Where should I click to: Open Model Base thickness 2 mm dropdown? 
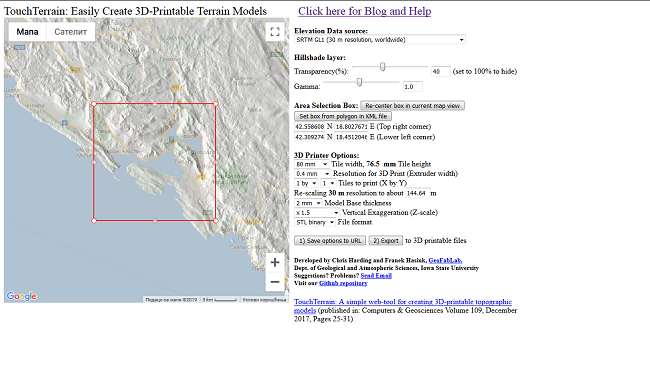tap(308, 203)
